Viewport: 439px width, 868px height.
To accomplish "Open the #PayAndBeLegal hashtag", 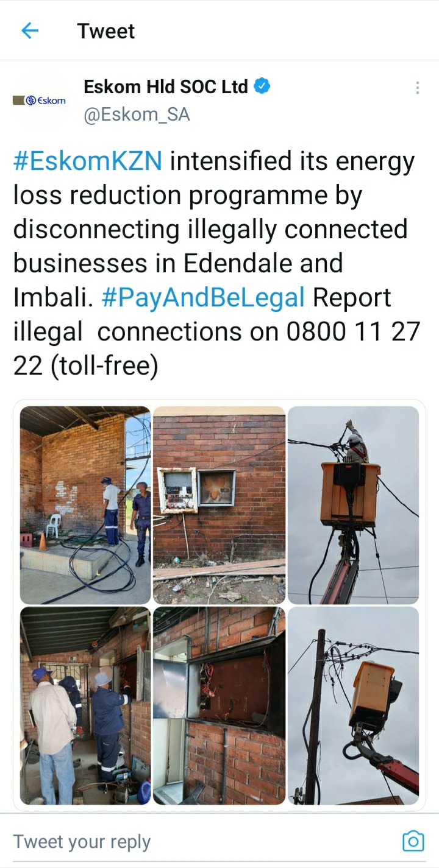I will tap(203, 298).
